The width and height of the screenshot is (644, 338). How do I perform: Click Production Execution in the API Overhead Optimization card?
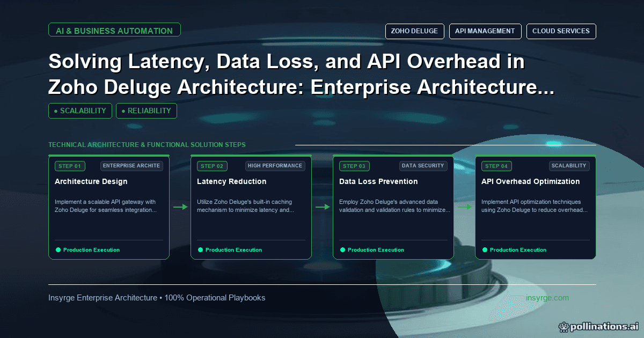coord(518,250)
